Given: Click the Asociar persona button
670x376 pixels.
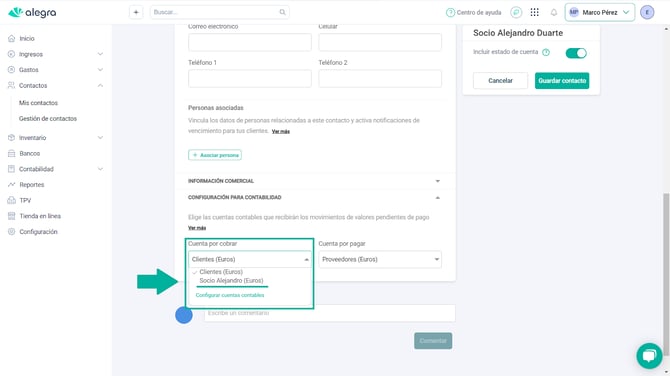Looking at the screenshot, I should click(x=215, y=155).
